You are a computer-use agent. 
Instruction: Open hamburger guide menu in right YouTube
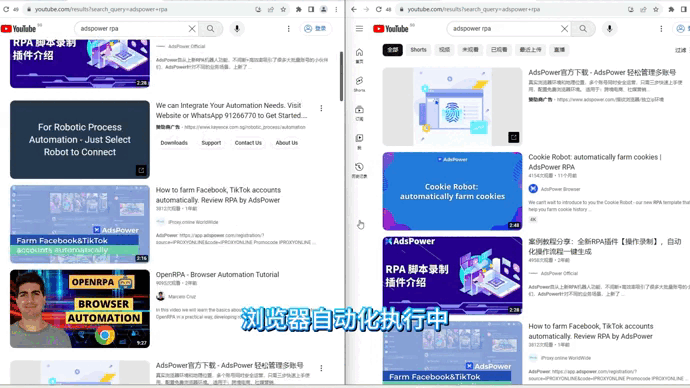tap(360, 29)
